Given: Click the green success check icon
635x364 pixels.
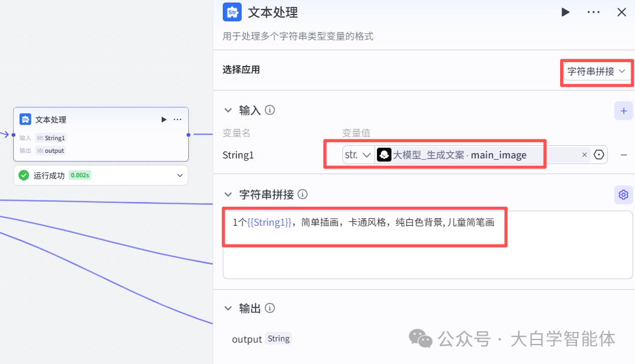Looking at the screenshot, I should click(24, 175).
